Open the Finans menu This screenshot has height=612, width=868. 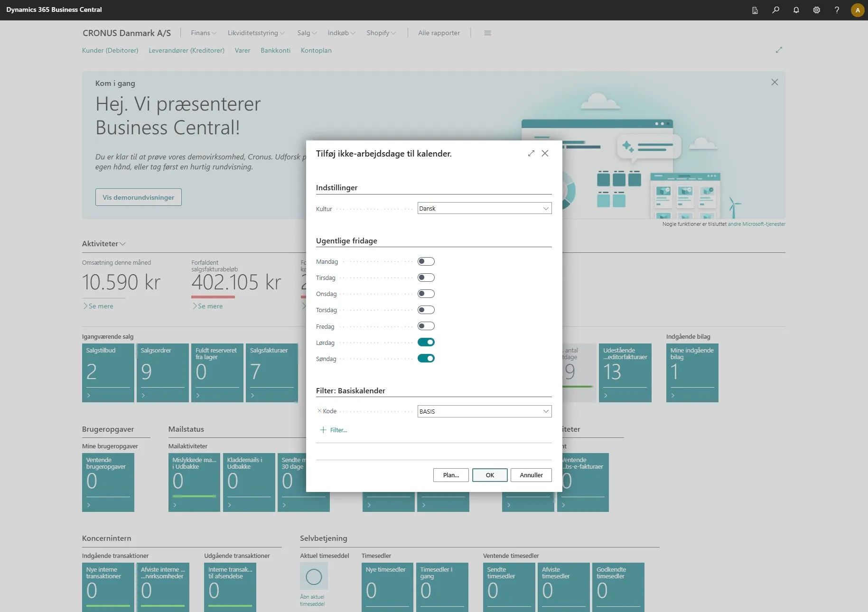pyautogui.click(x=204, y=33)
